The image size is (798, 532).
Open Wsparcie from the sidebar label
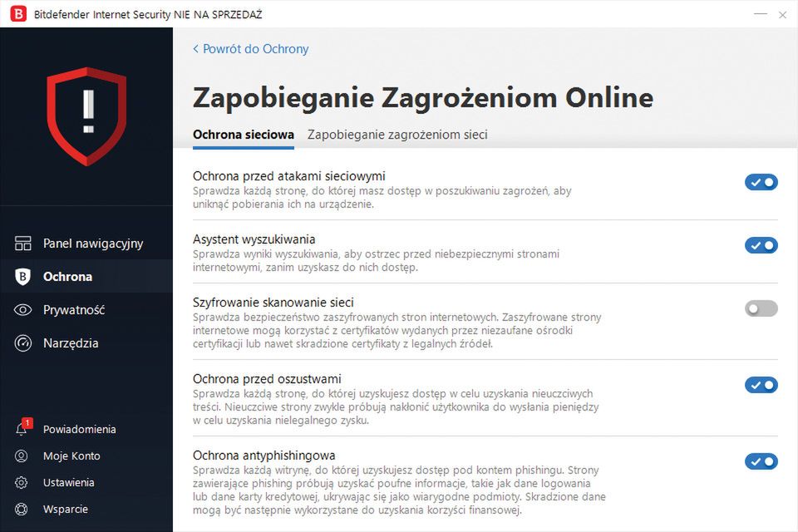(64, 509)
